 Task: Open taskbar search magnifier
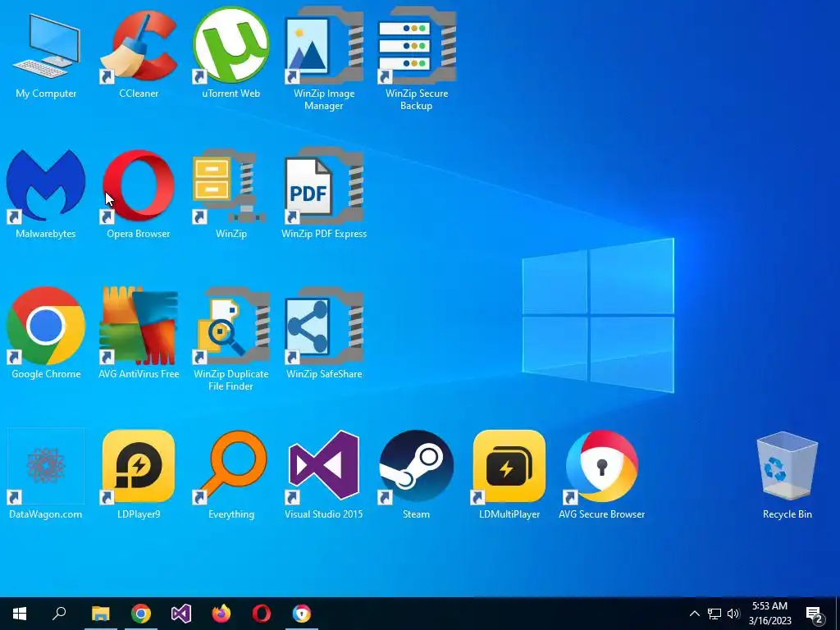pos(59,614)
